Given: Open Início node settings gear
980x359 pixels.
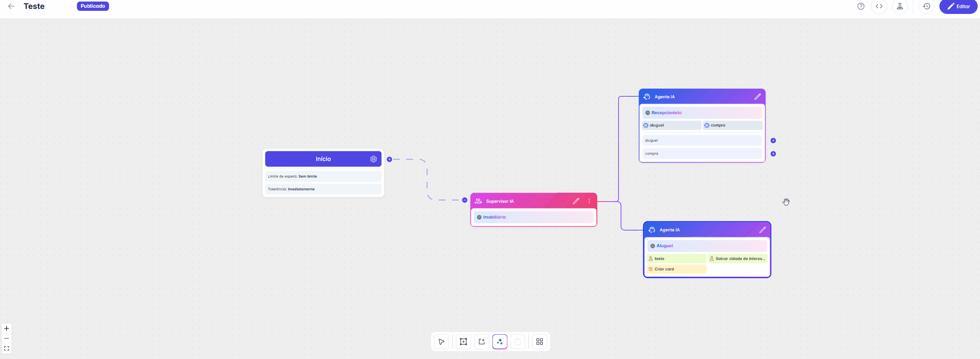Looking at the screenshot, I should coord(373,159).
